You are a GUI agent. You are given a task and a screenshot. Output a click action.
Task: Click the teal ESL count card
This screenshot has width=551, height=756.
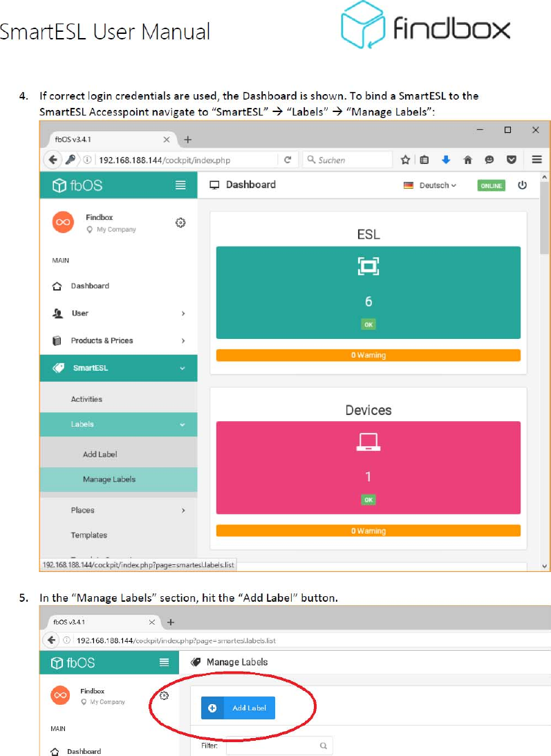[x=368, y=293]
